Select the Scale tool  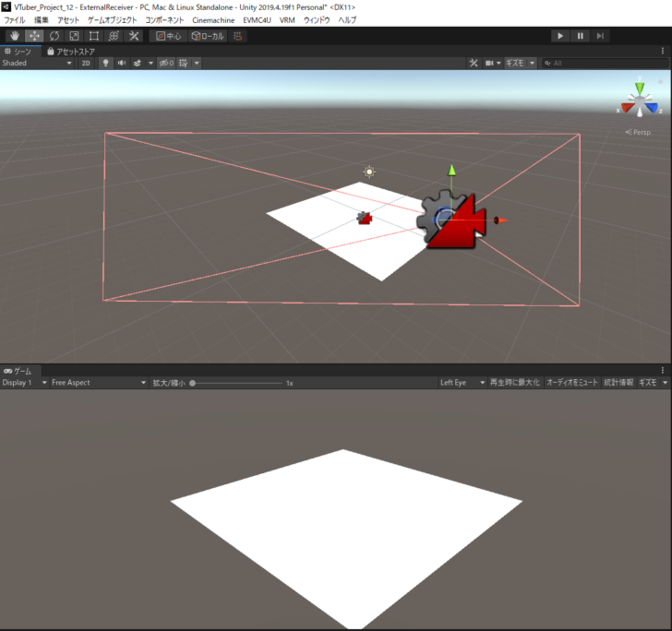click(74, 36)
